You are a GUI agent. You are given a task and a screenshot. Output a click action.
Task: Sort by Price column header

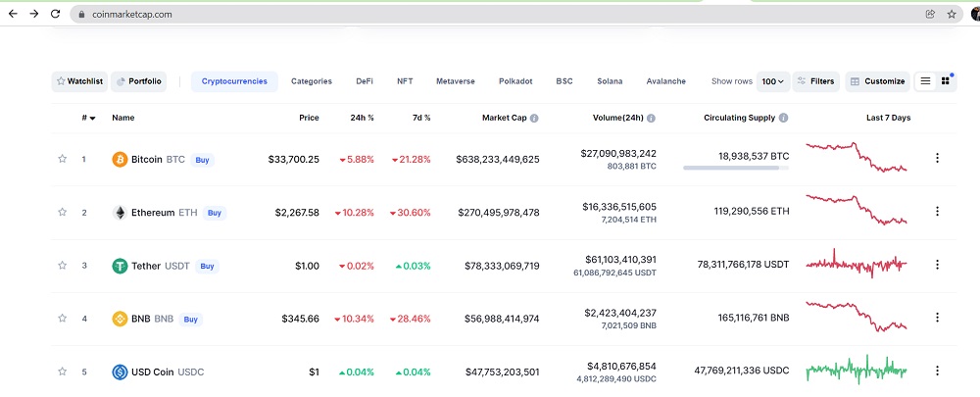point(309,118)
